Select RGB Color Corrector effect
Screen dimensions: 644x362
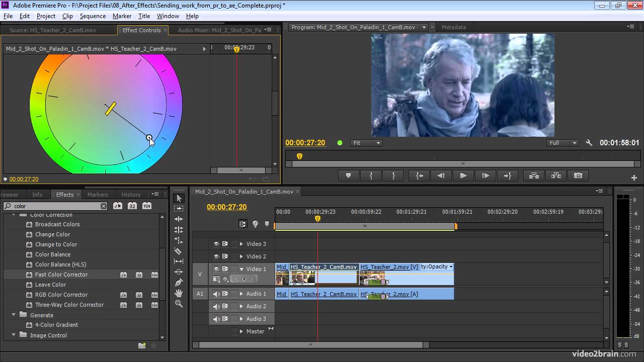click(61, 295)
